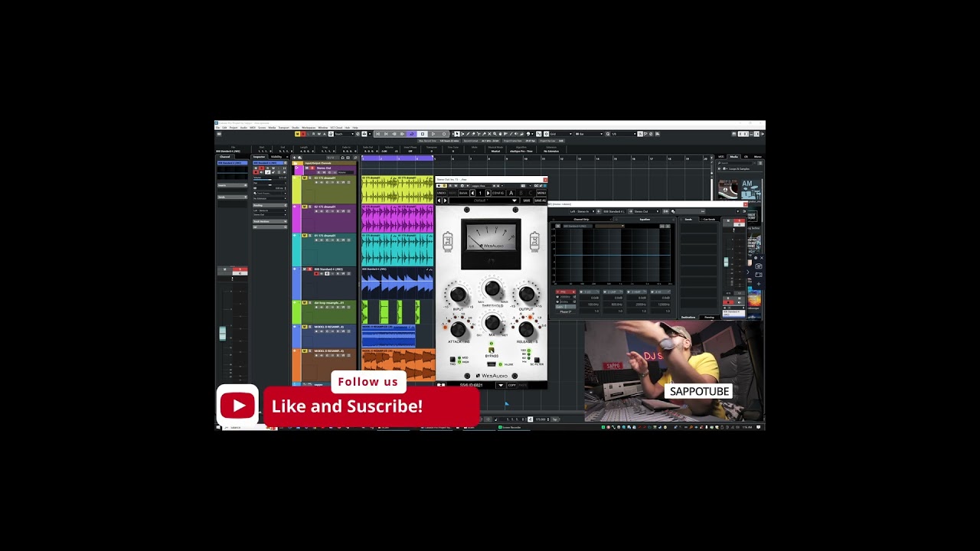Expand the Track Versions section in Inspector

point(270,221)
